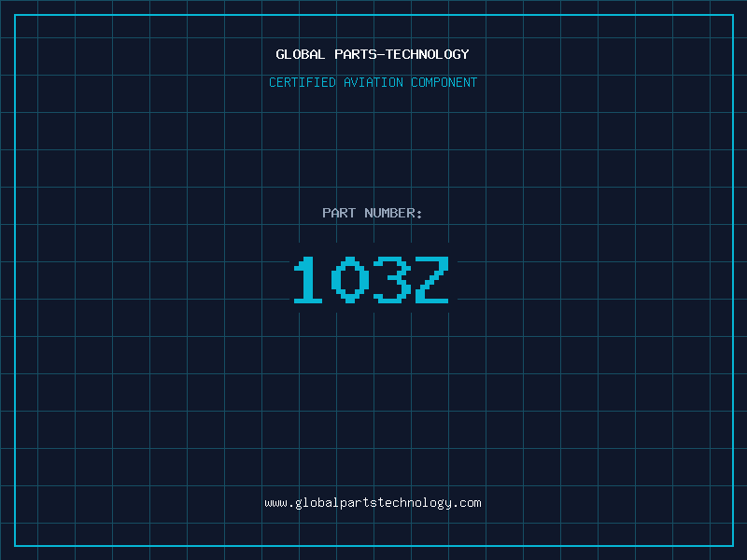Click the PART NUMBER: label

tap(373, 214)
